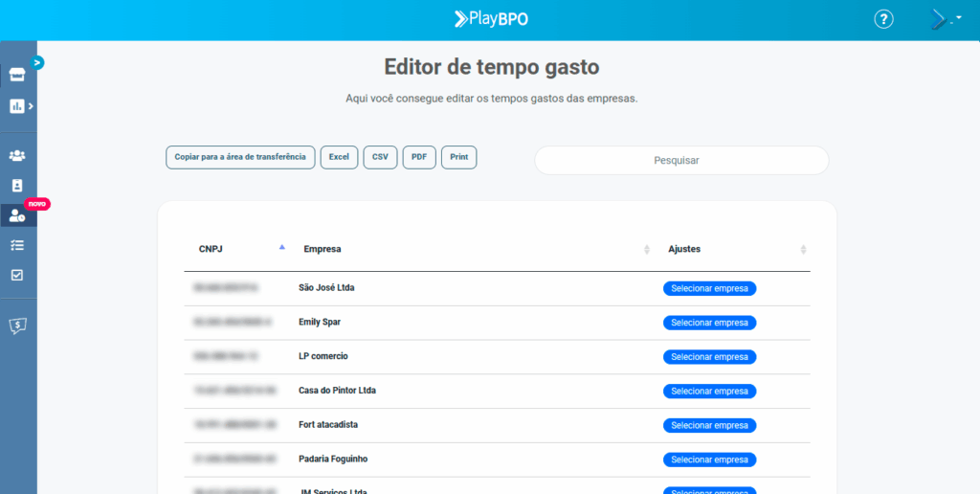Click the PlayBPO logo
This screenshot has width=980, height=494.
pos(491,19)
